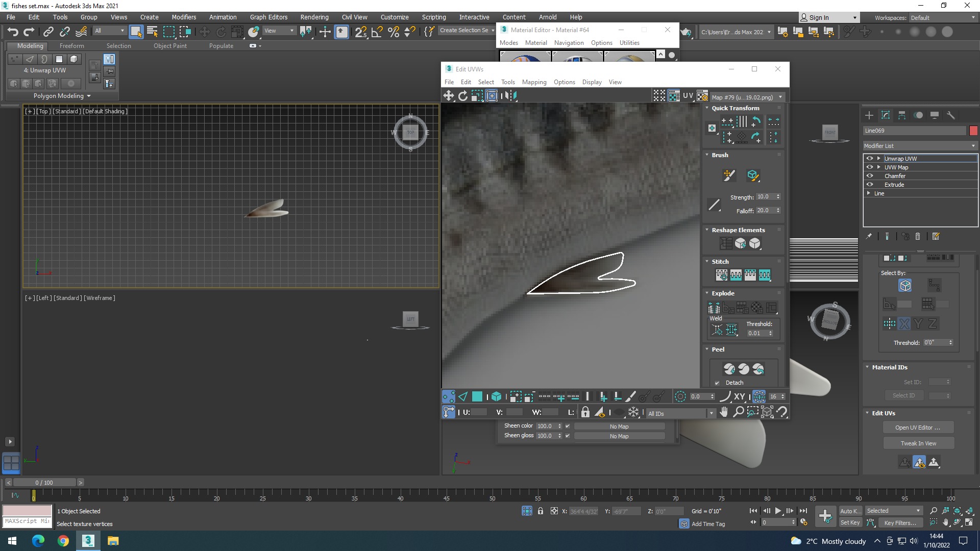Open the Sign In dropdown
This screenshot has width=980, height=551.
829,17
